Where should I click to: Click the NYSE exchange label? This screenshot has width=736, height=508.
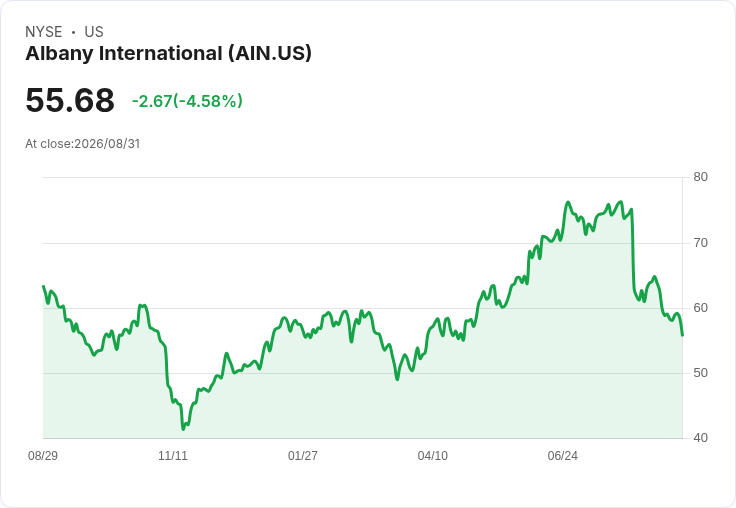click(44, 32)
